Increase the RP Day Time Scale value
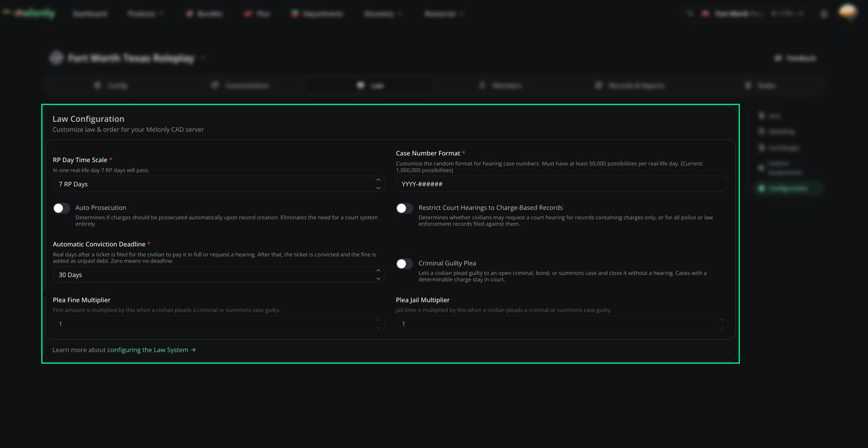 (x=378, y=180)
